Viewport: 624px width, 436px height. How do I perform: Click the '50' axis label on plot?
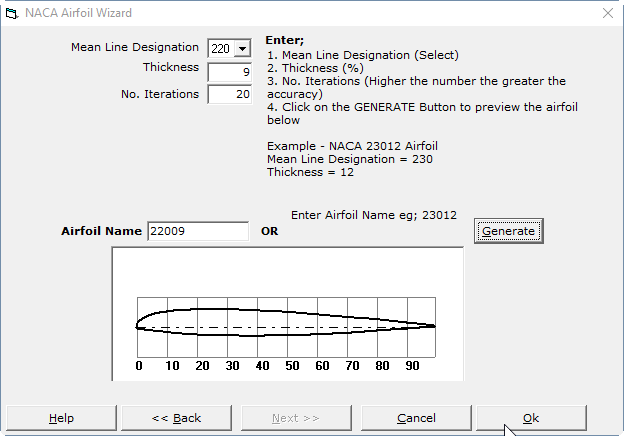(x=292, y=366)
